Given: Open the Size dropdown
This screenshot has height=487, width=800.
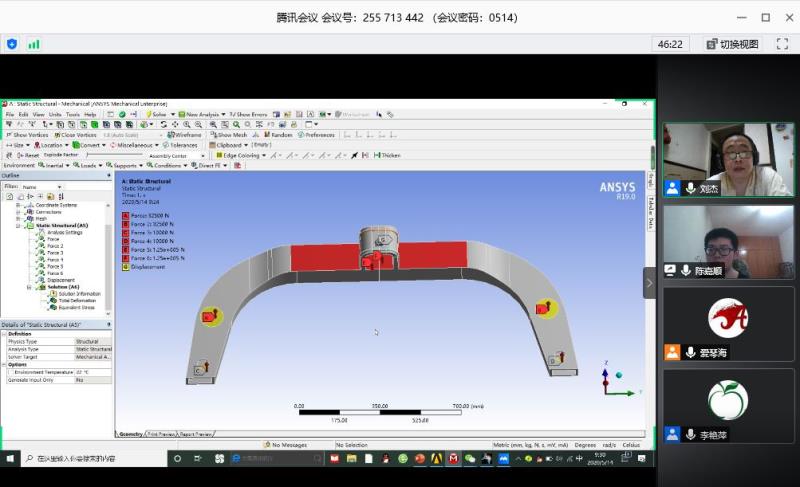Looking at the screenshot, I should point(18,145).
